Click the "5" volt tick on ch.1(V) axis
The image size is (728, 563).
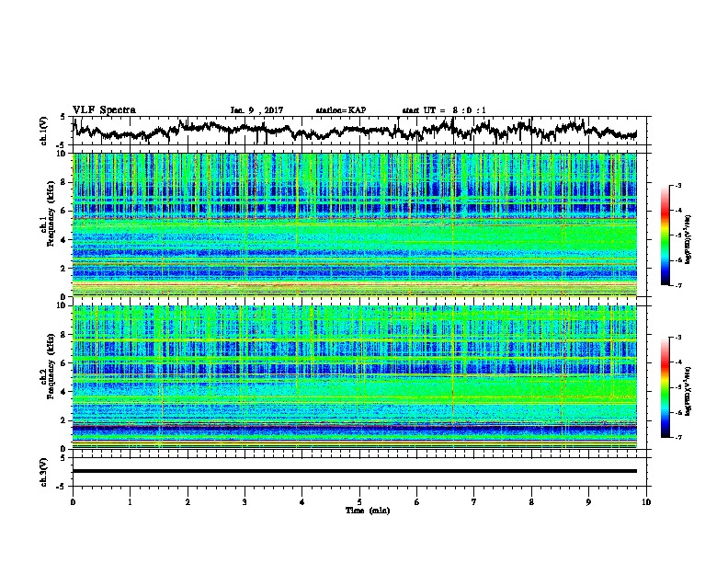pyautogui.click(x=63, y=117)
